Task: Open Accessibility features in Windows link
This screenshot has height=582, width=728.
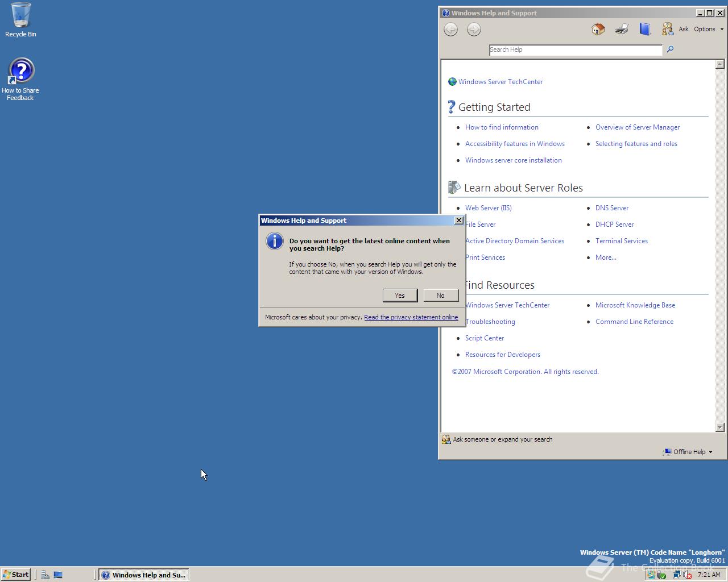Action: pos(515,144)
